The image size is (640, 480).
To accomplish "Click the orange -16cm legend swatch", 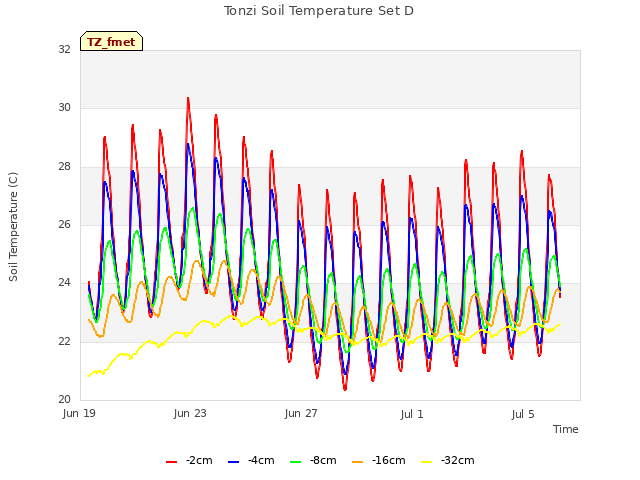I will [x=358, y=462].
